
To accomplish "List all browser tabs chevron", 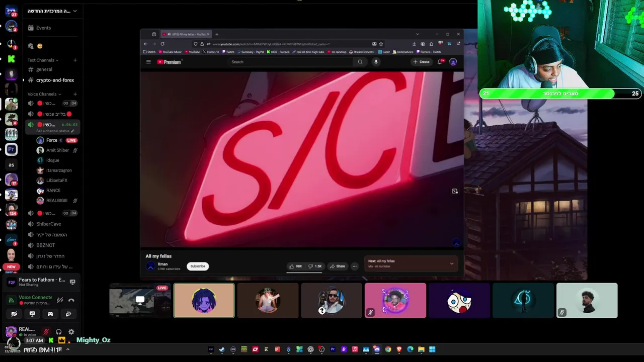I will [x=417, y=34].
